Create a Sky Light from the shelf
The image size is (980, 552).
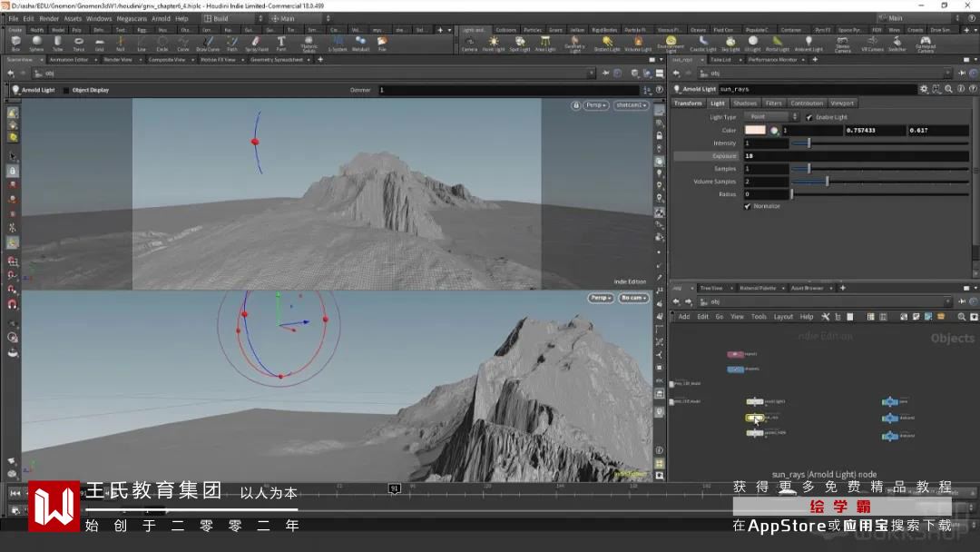pyautogui.click(x=730, y=44)
